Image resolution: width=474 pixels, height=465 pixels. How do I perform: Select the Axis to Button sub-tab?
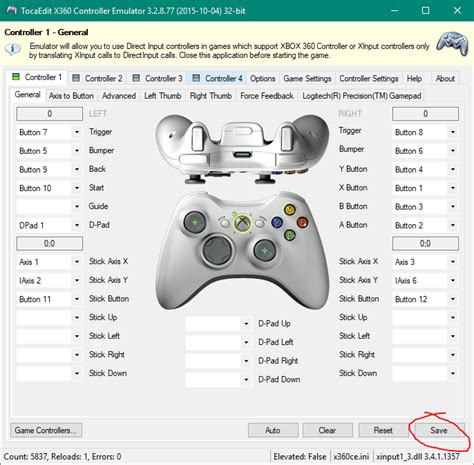coord(71,96)
